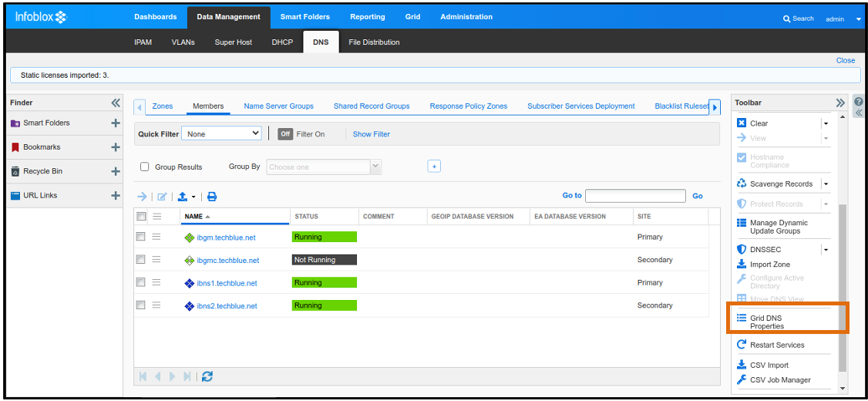Select checkbox for ibgmc.techblue.net
Screen dimensions: 868x401
tap(140, 259)
